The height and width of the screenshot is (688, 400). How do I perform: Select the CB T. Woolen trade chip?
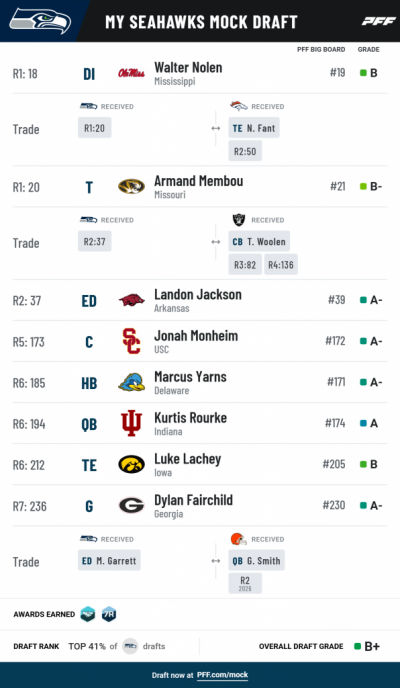[259, 241]
